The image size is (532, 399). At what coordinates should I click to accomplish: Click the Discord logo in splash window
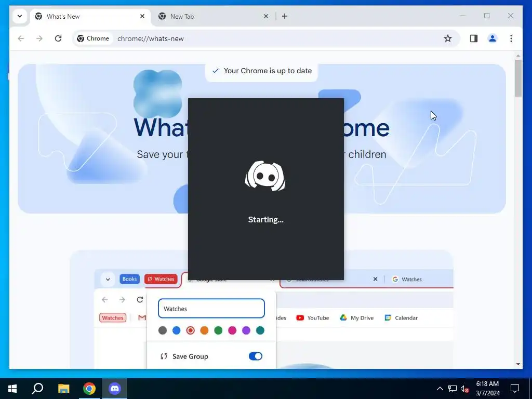265,176
